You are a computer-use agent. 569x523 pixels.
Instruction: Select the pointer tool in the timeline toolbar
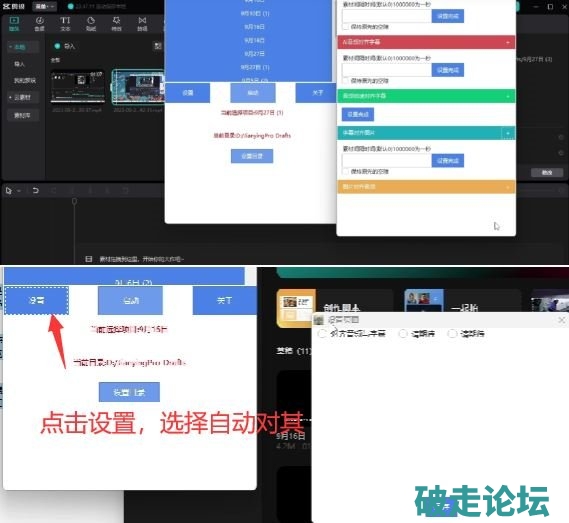tap(9, 191)
